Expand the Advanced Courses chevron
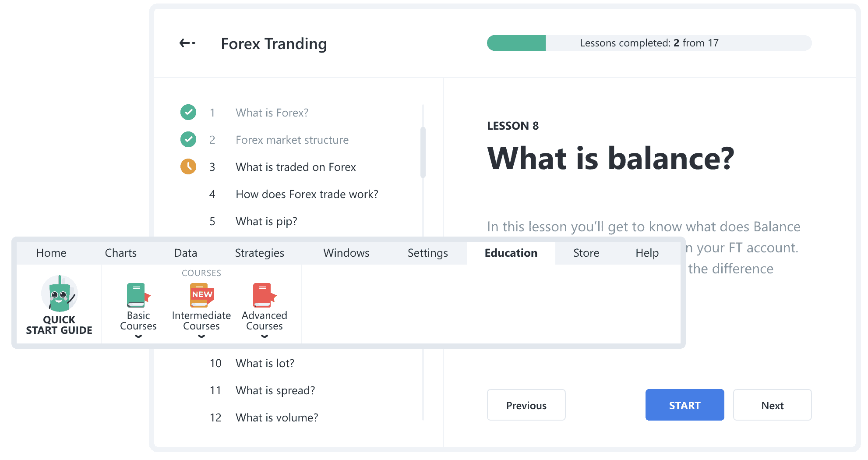The height and width of the screenshot is (460, 868). pos(264,336)
